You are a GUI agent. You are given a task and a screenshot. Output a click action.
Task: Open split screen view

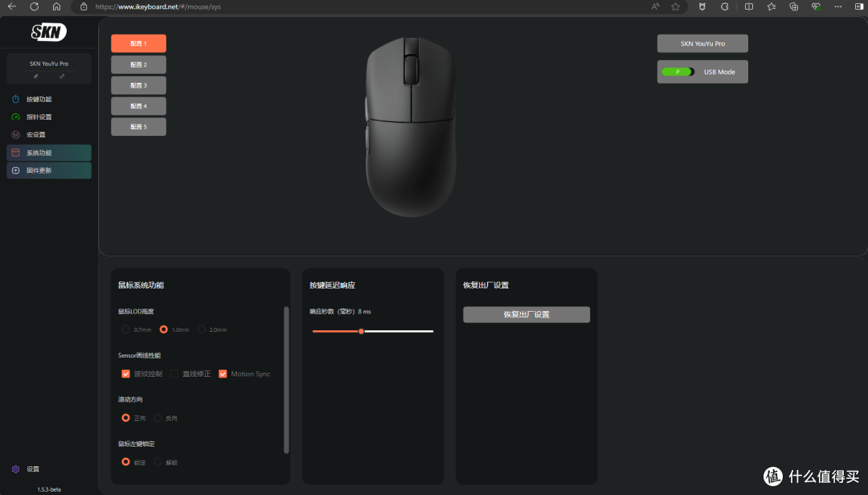[749, 6]
